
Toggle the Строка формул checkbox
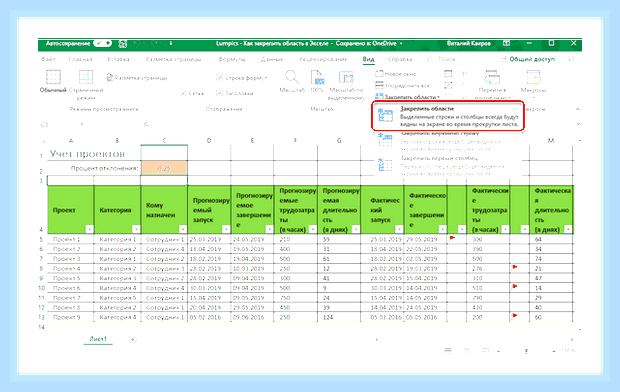click(x=242, y=78)
